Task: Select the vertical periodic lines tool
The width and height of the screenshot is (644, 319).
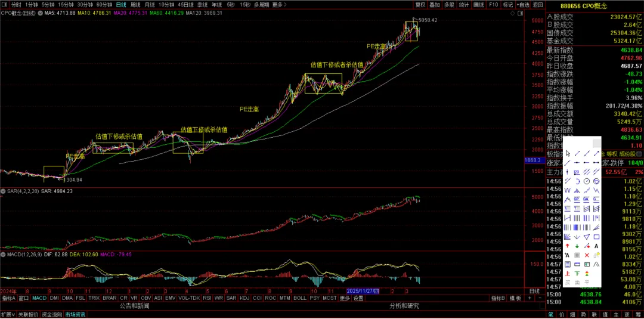Action: tap(577, 218)
